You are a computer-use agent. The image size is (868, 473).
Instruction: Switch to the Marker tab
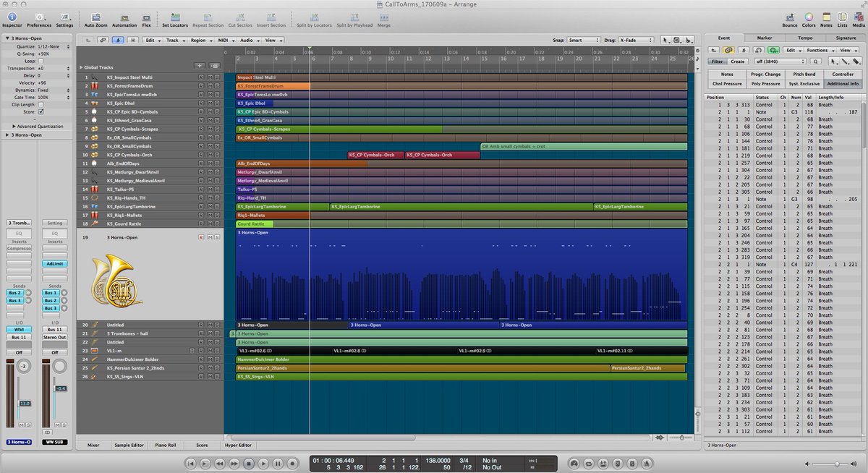[765, 38]
